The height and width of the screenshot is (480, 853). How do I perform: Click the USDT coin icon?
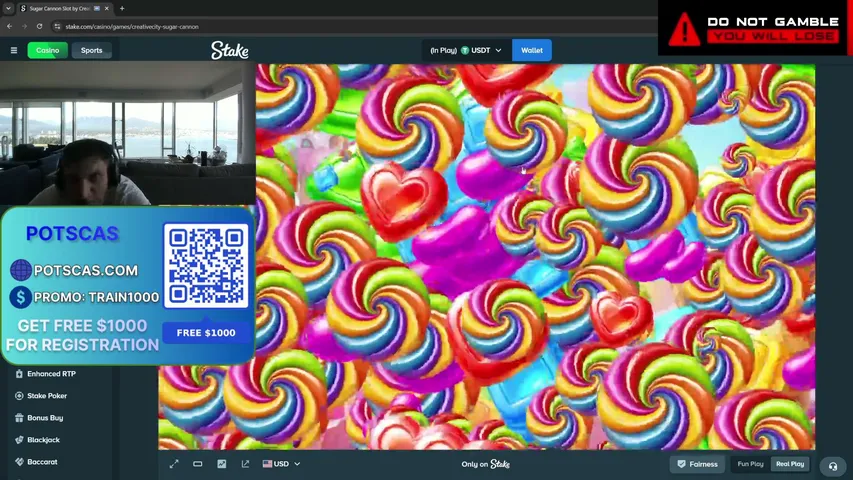click(x=465, y=50)
